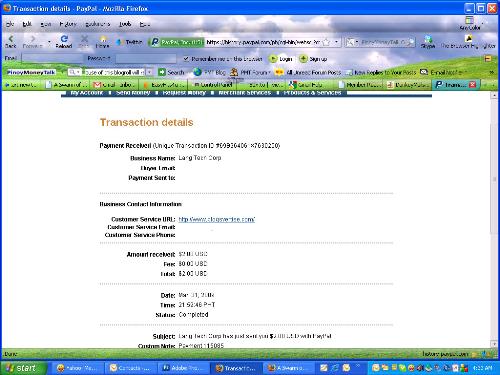Click the scrollbar down arrow
Image resolution: width=500 pixels, height=375 pixels.
tap(494, 344)
